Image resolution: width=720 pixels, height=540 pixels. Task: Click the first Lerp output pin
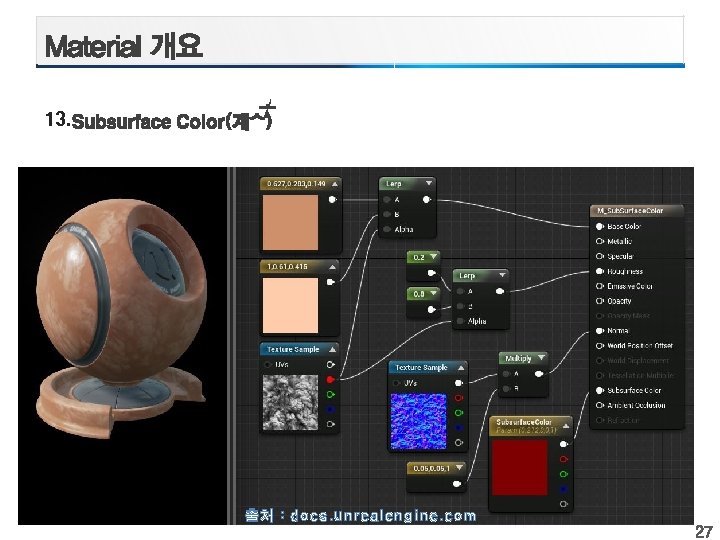tap(427, 200)
